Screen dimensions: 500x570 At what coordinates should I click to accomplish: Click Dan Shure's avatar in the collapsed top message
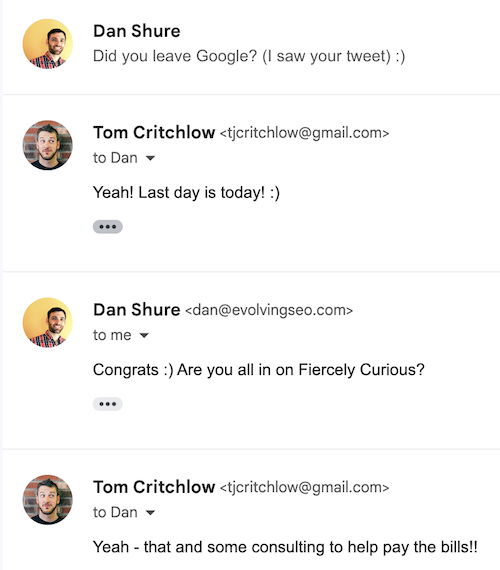(48, 44)
